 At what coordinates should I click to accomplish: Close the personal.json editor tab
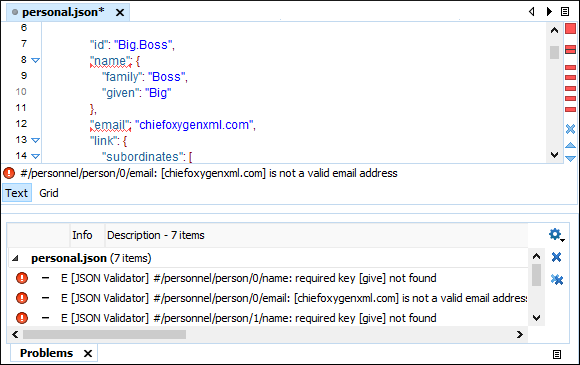[119, 13]
